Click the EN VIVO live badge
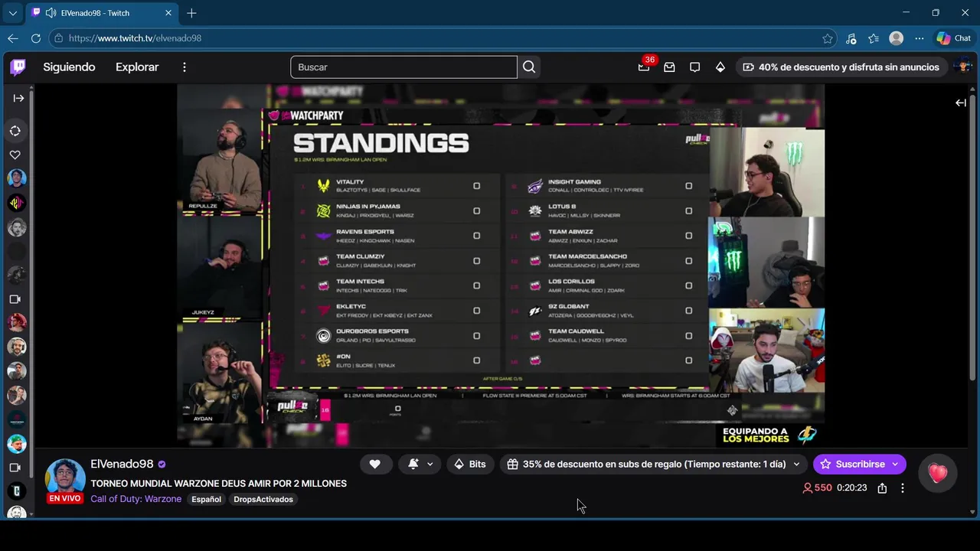This screenshot has width=980, height=551. coord(65,498)
